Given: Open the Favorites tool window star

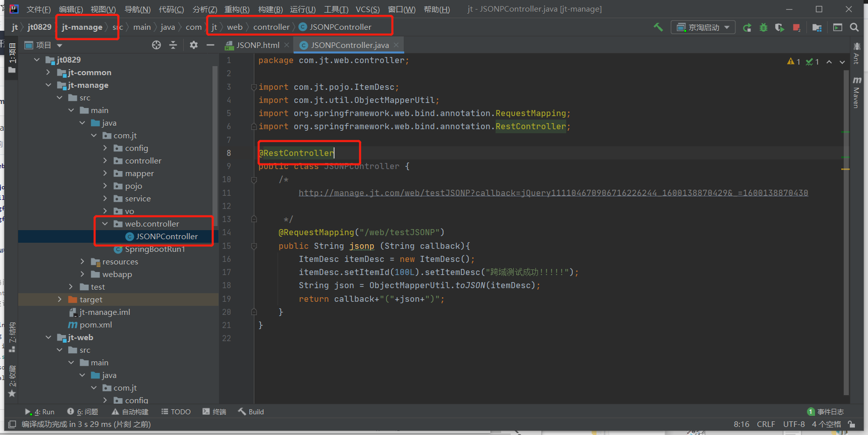Looking at the screenshot, I should [x=12, y=393].
